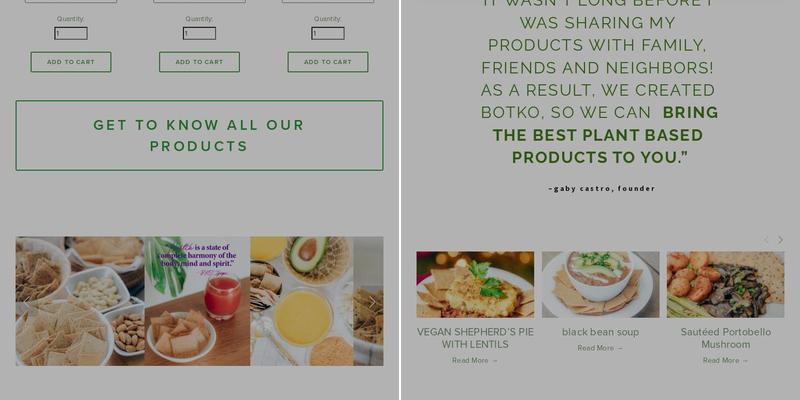Open the black bean soup title link
800x400 pixels.
[601, 332]
